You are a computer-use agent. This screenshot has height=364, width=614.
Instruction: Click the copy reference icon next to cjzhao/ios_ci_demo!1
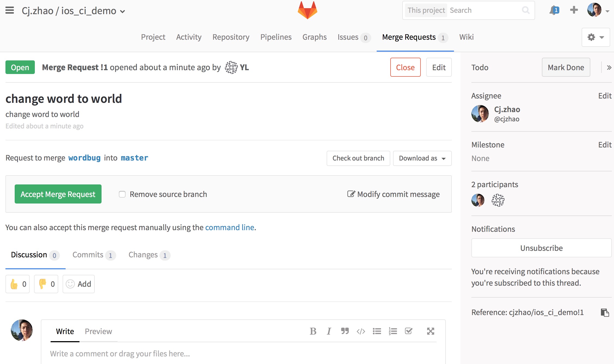pos(604,311)
